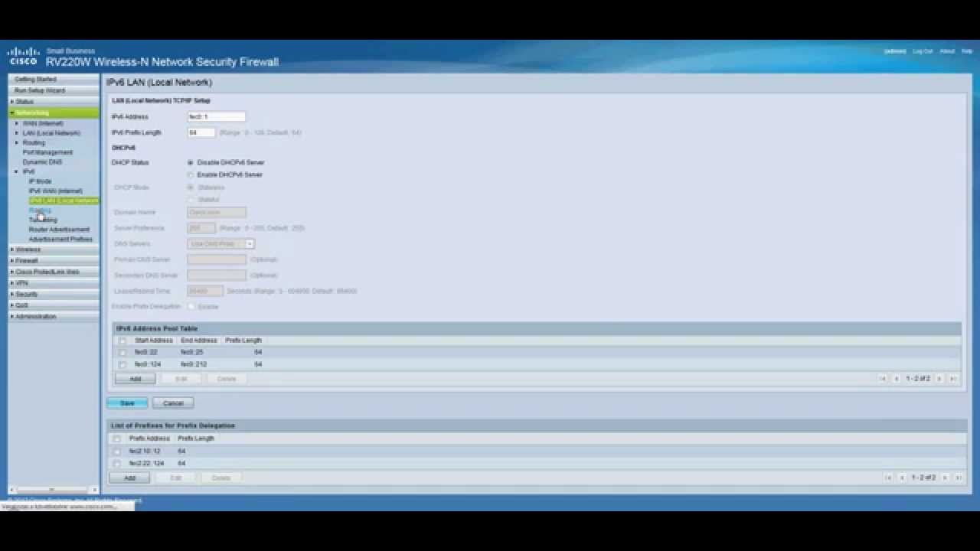Image resolution: width=980 pixels, height=551 pixels.
Task: Select Disable DHCPv6 Server radio button
Action: pyautogui.click(x=191, y=162)
